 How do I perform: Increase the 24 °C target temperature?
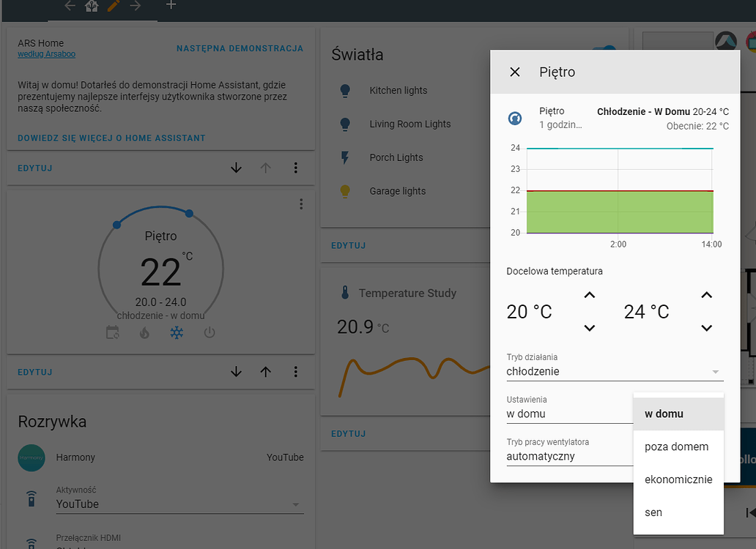pos(706,295)
